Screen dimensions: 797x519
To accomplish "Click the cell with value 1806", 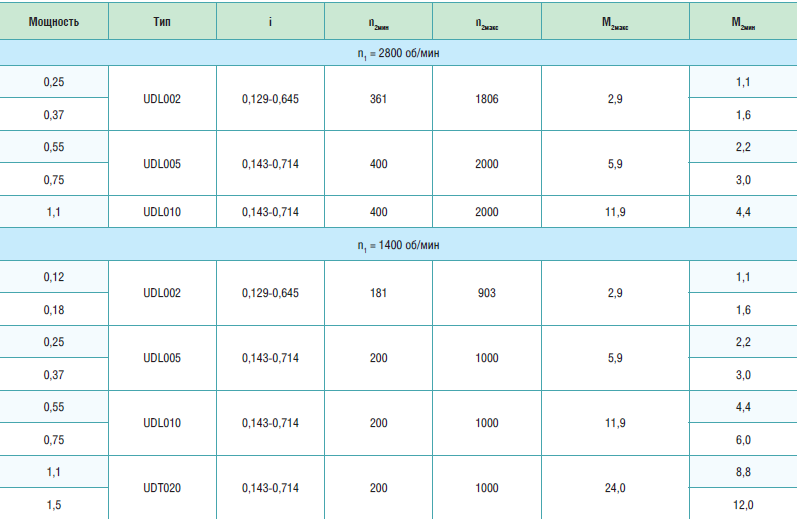I will (487, 99).
